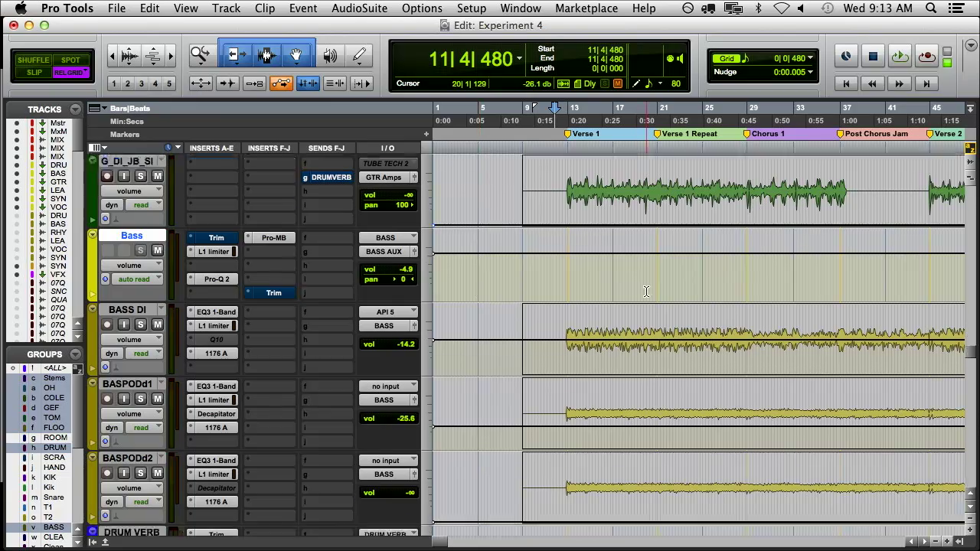
Task: Enable Spot edit mode
Action: [70, 60]
